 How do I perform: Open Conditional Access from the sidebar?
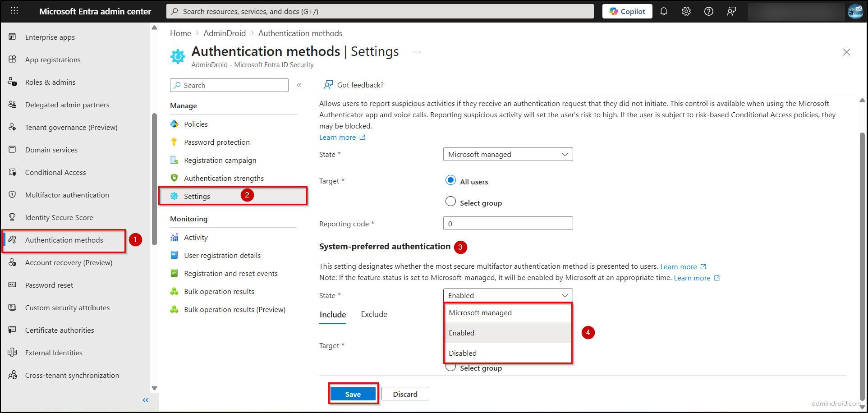[x=55, y=172]
